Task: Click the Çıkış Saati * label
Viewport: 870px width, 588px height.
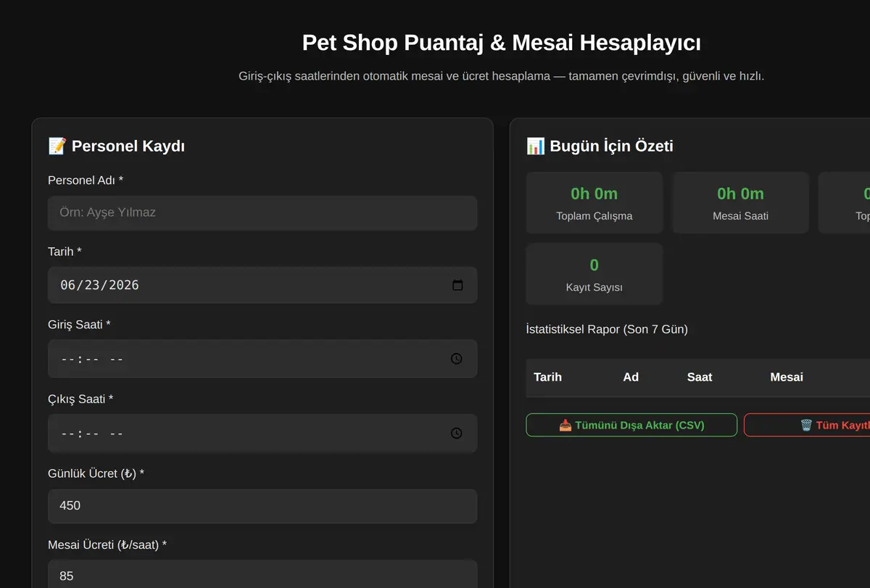Action: pos(80,399)
